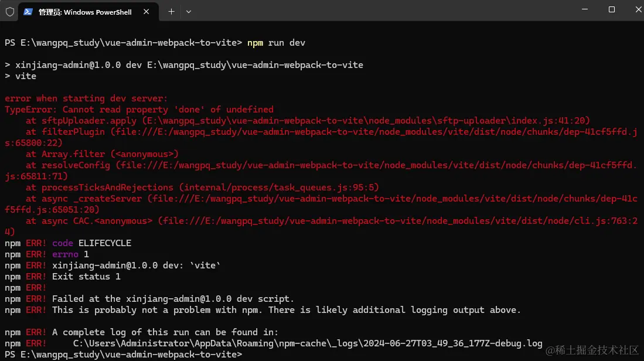Click the 'A complete log of this run' line

pyautogui.click(x=142, y=332)
